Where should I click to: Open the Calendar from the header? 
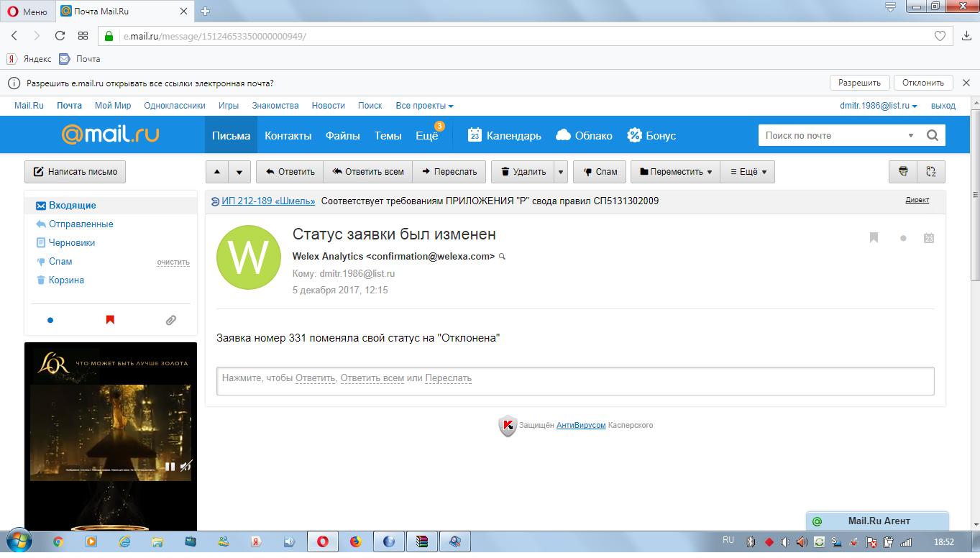pos(505,135)
